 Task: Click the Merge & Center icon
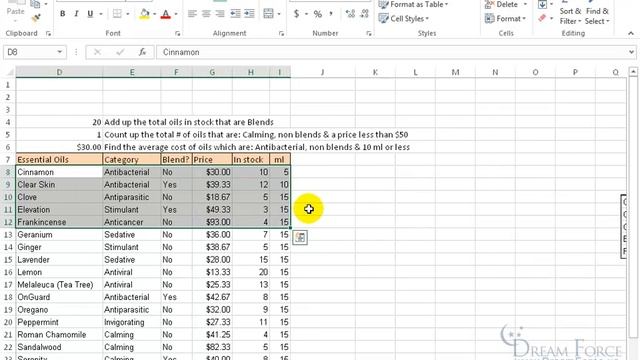tap(268, 14)
